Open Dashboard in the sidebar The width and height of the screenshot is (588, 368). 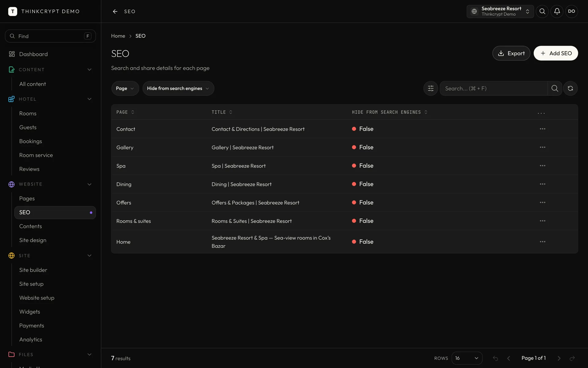click(33, 54)
